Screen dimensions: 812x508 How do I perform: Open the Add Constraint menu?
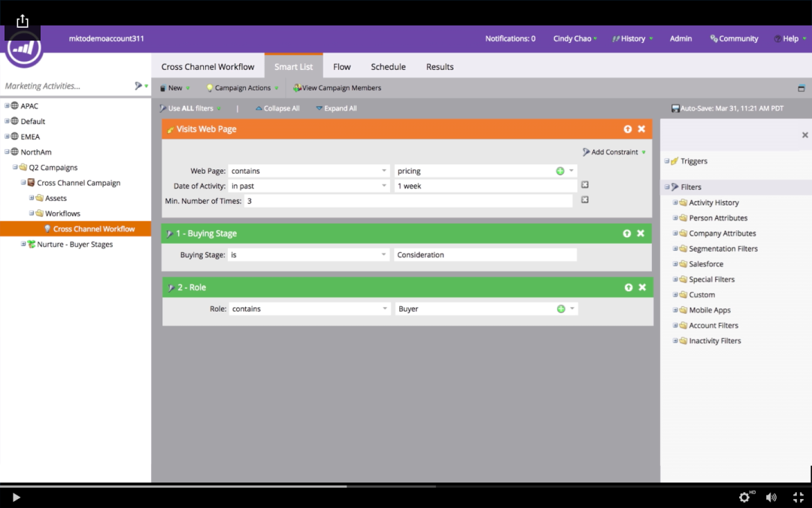614,152
